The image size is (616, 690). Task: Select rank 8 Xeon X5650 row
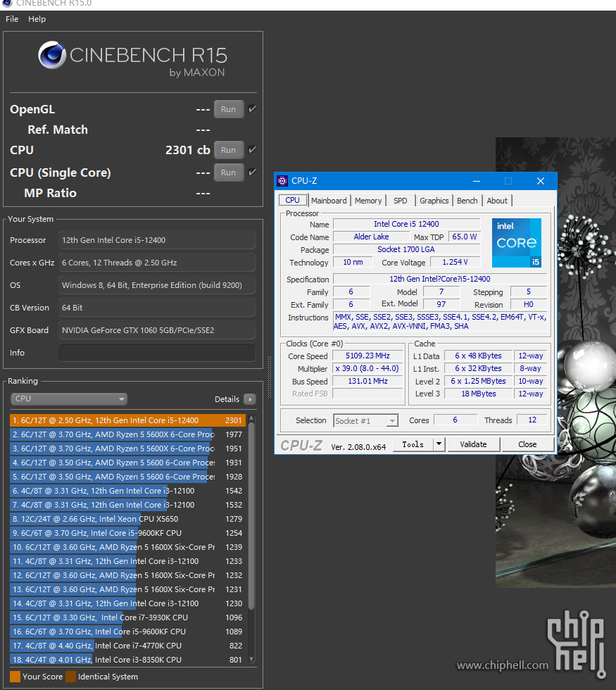point(127,519)
